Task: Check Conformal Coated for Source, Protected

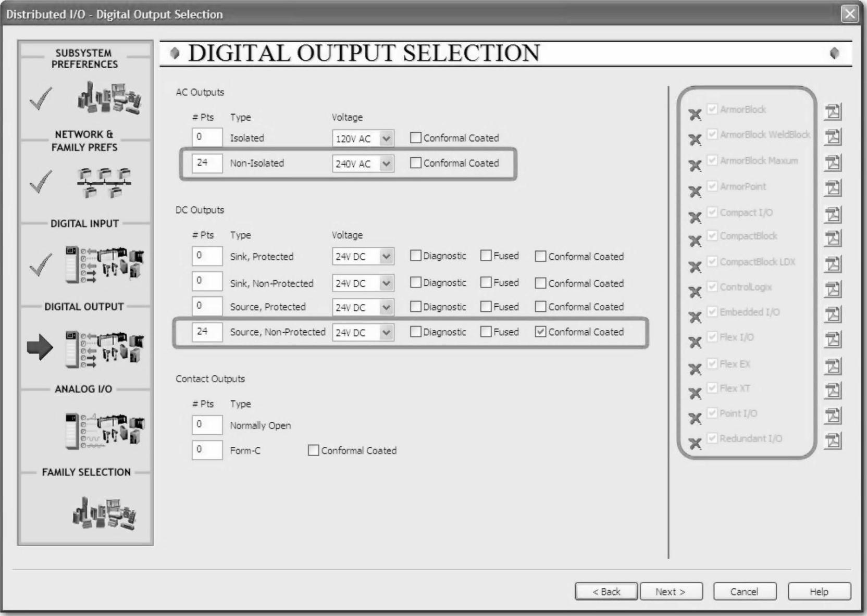Action: click(540, 307)
